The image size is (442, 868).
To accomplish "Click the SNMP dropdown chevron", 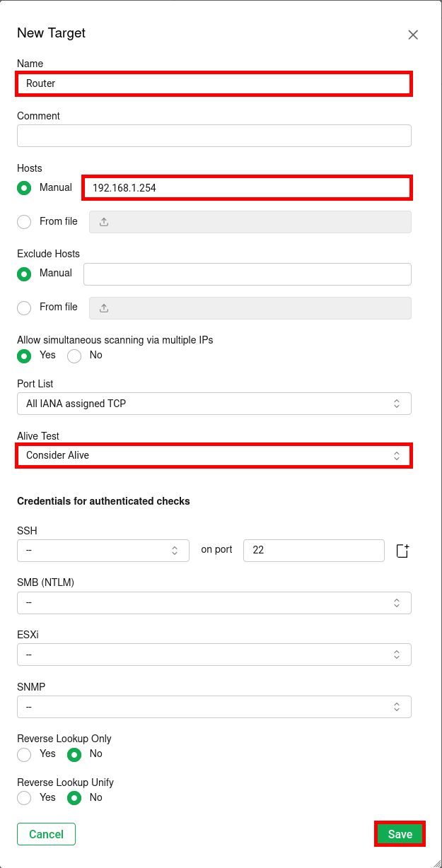I will 397,706.
